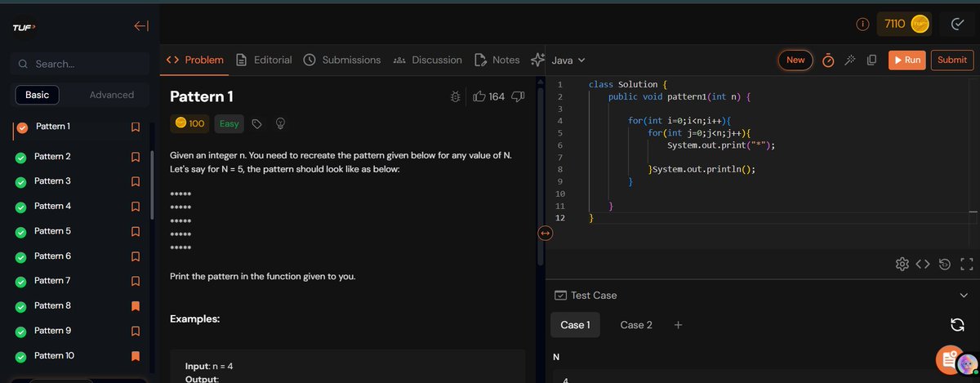Open Pattern 9 in the sidebar
Viewport: 980px width, 383px height.
tap(52, 331)
